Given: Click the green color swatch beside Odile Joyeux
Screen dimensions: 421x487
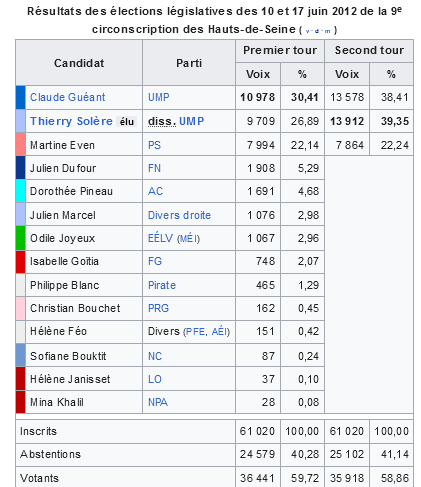Looking at the screenshot, I should pos(21,238).
